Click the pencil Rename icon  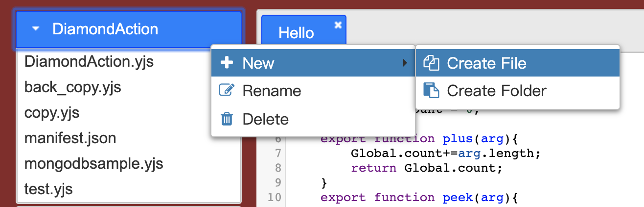(227, 91)
